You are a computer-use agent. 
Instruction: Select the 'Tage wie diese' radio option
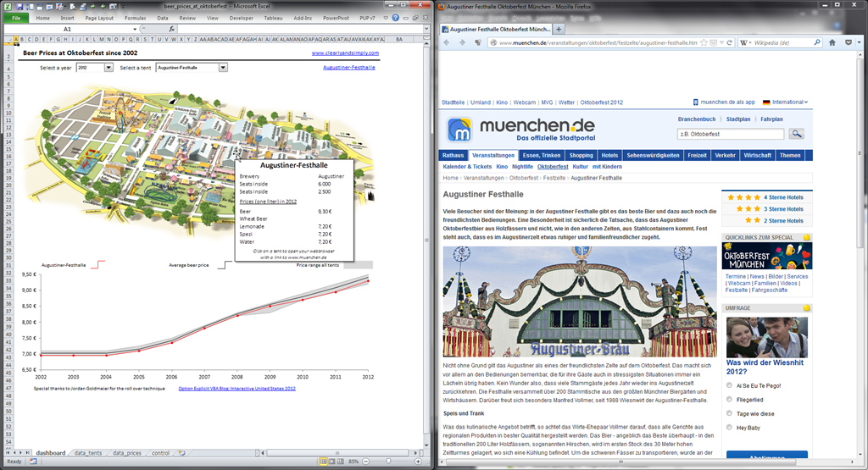coord(729,413)
